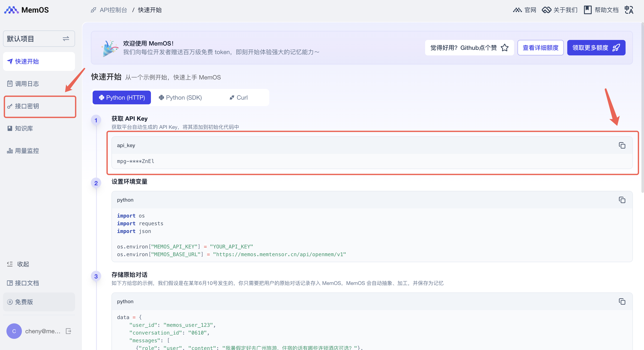Switch project via 默认项目 selector

point(39,39)
